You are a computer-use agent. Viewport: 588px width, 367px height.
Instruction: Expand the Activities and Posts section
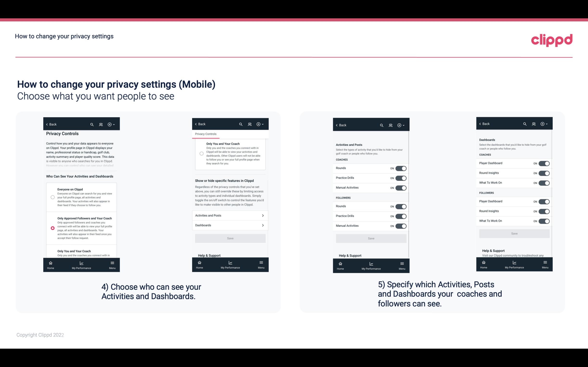pyautogui.click(x=230, y=215)
